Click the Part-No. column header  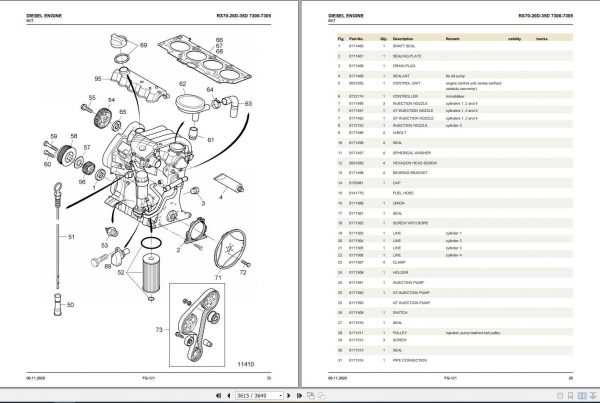[356, 39]
